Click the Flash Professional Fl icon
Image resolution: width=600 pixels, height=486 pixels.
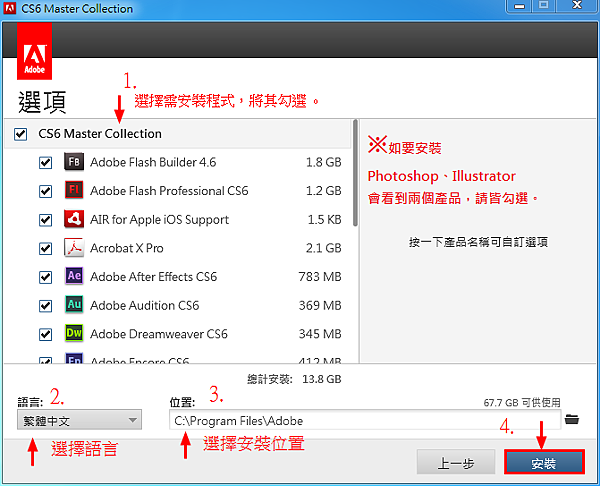point(74,190)
